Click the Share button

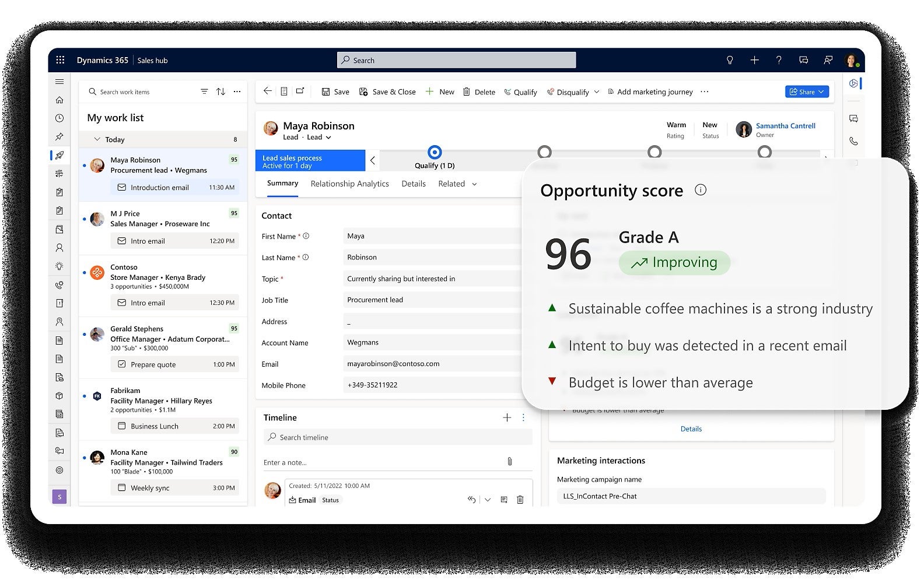[x=807, y=92]
